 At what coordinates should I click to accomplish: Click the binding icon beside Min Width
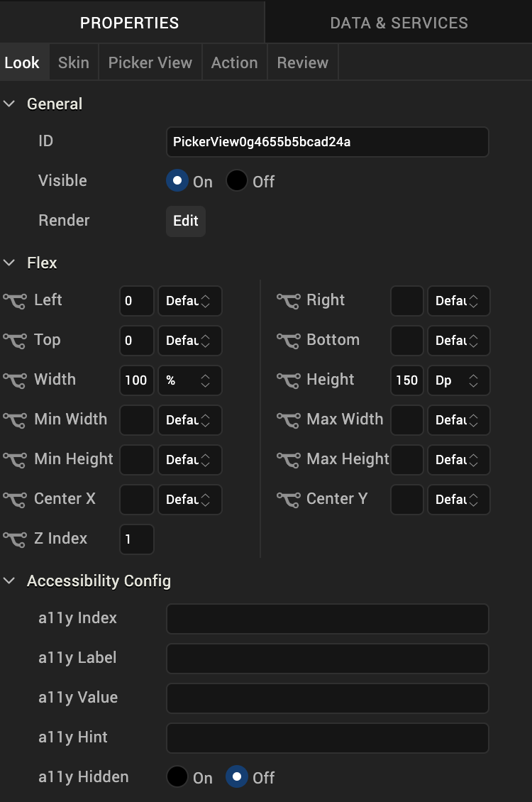pyautogui.click(x=15, y=420)
